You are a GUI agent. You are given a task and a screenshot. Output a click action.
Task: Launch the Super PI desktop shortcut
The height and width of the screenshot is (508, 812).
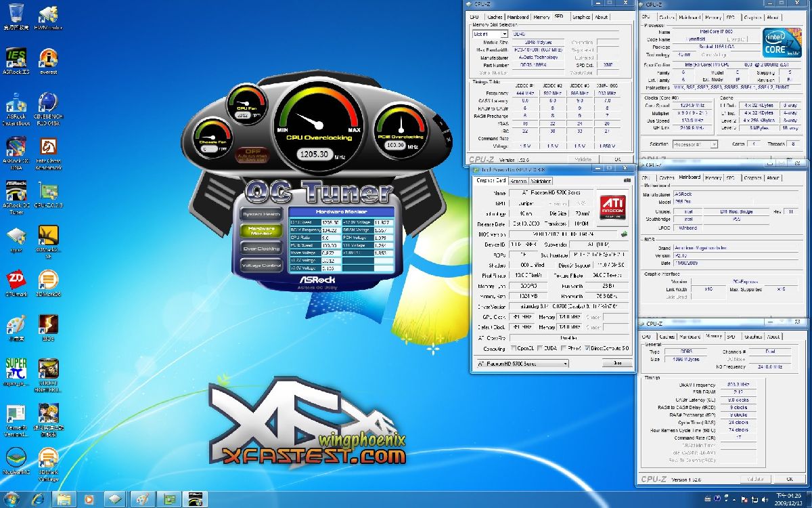(16, 373)
